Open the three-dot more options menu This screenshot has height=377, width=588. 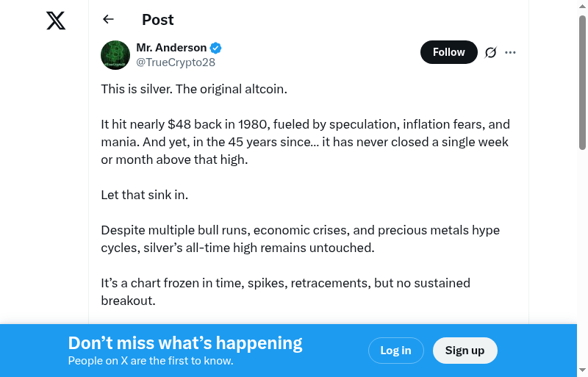coord(511,52)
